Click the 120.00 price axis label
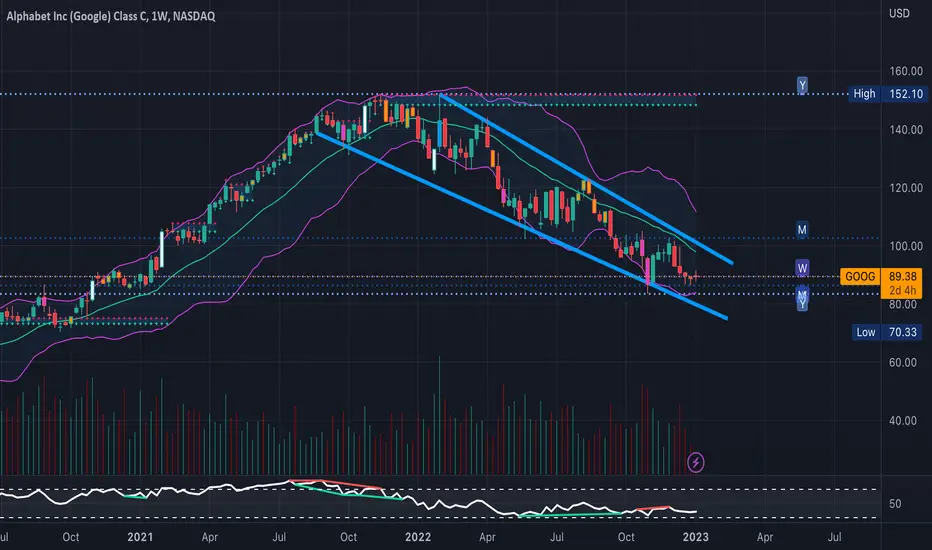Viewport: 932px width, 550px height. click(906, 188)
